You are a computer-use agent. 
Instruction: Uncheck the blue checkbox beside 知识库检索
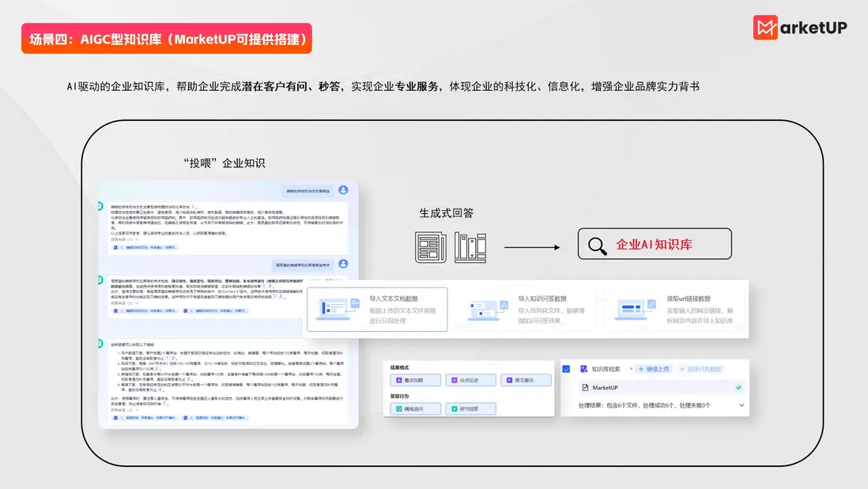pos(566,369)
